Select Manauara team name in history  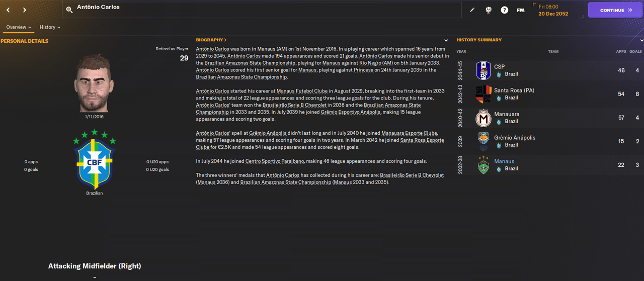pos(507,114)
